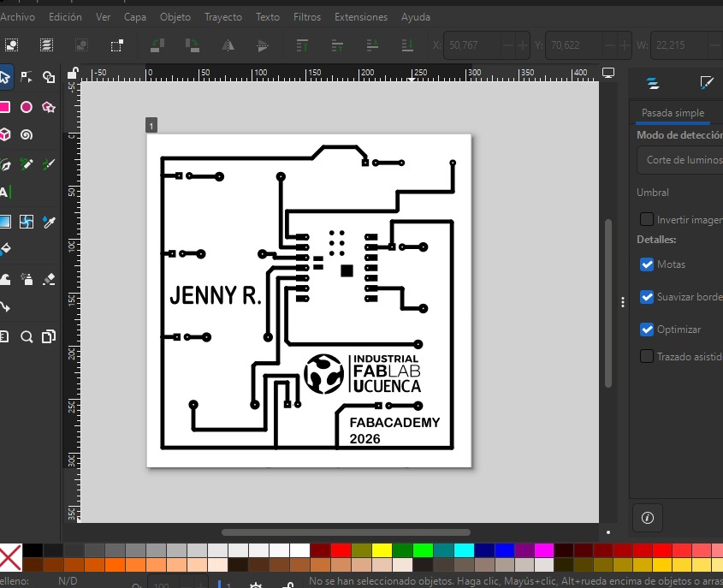Select the Star polygon tool
This screenshot has width=723, height=588.
click(x=49, y=107)
